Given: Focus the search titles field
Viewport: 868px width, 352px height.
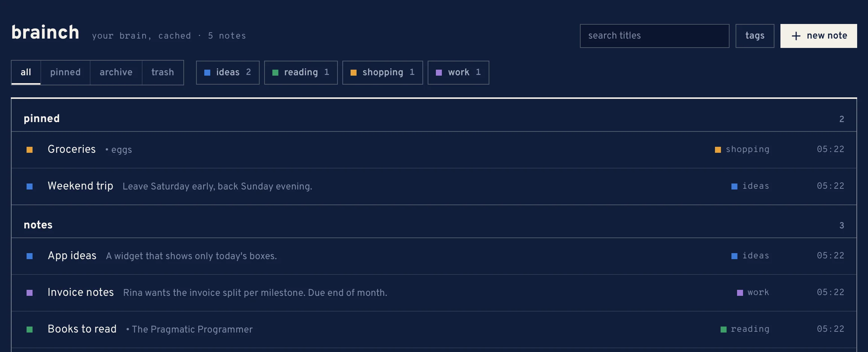Looking at the screenshot, I should pyautogui.click(x=654, y=36).
